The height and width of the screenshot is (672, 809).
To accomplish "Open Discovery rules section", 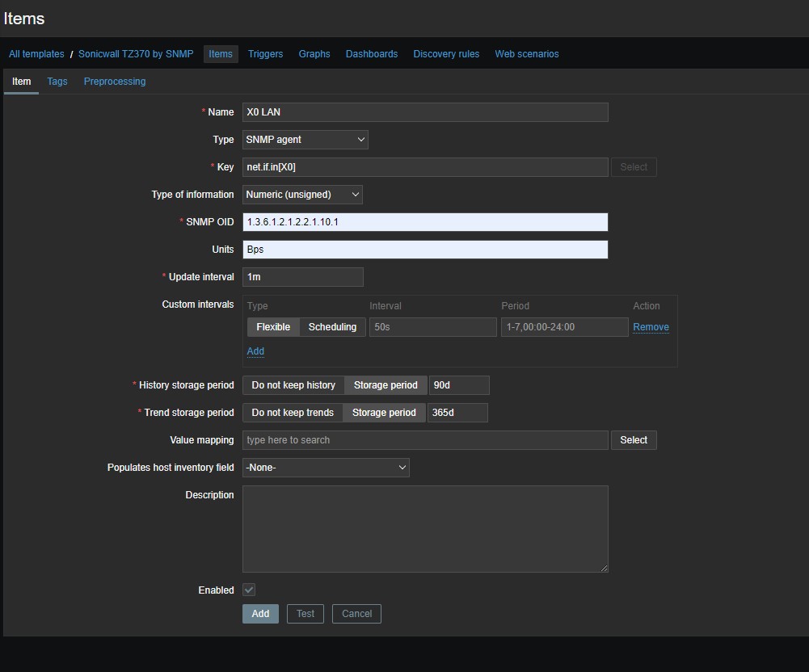I will pos(446,54).
